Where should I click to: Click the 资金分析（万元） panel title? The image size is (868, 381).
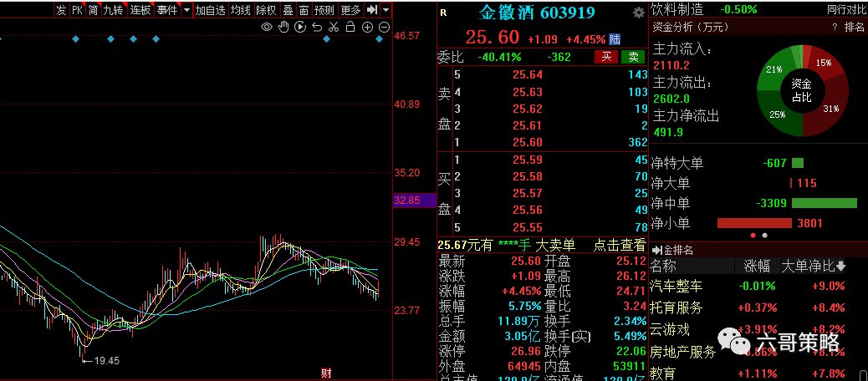[691, 27]
